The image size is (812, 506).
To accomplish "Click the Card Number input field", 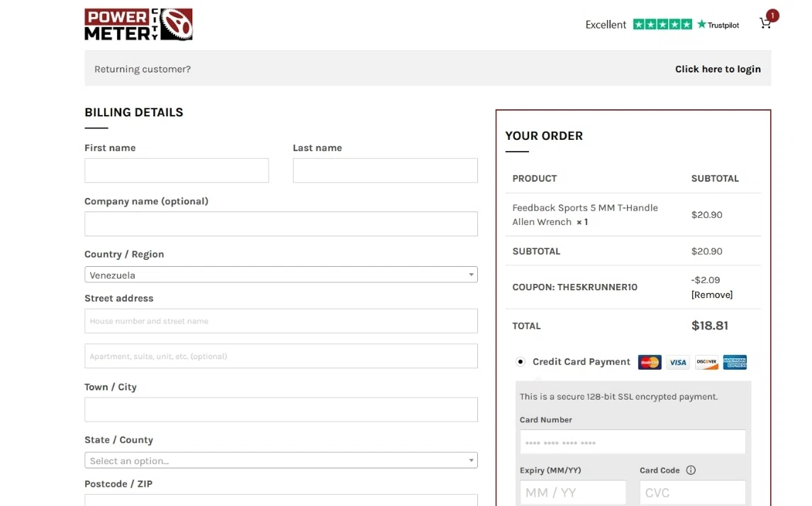I will click(x=633, y=442).
